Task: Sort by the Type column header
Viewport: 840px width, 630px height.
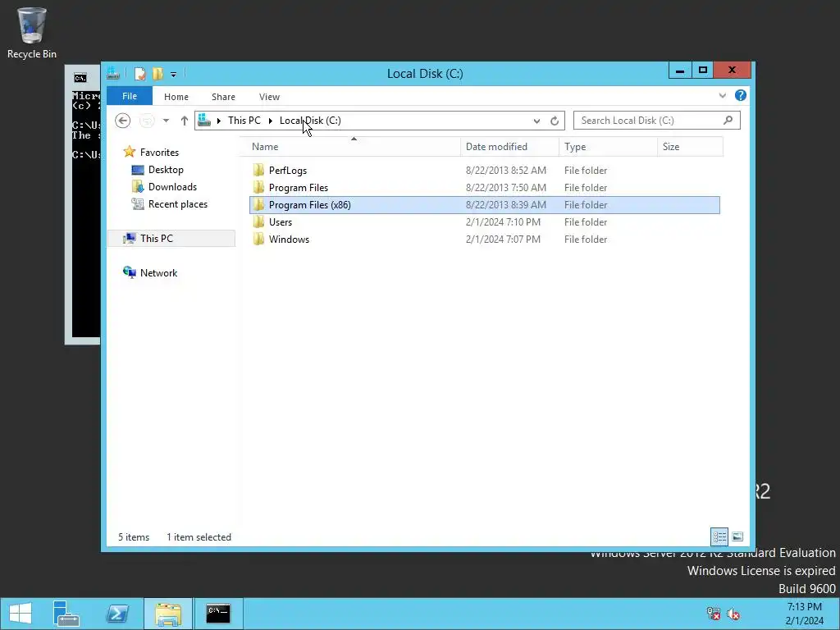Action: click(x=608, y=147)
